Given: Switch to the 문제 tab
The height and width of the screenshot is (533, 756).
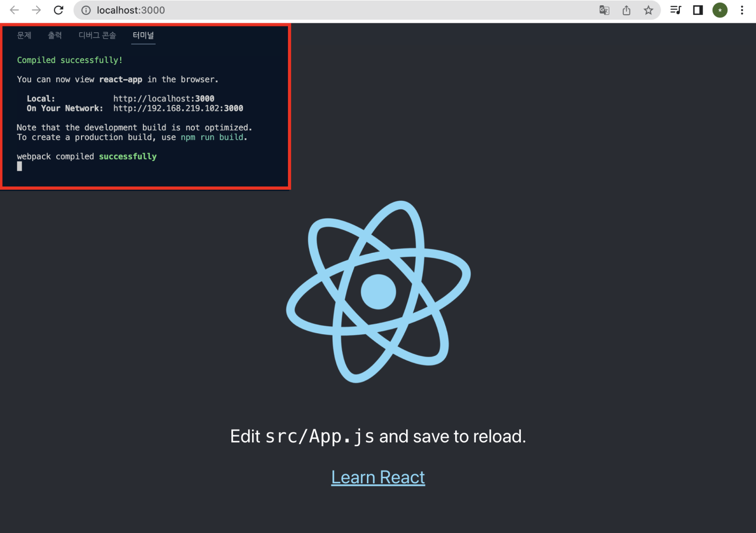Looking at the screenshot, I should (24, 35).
